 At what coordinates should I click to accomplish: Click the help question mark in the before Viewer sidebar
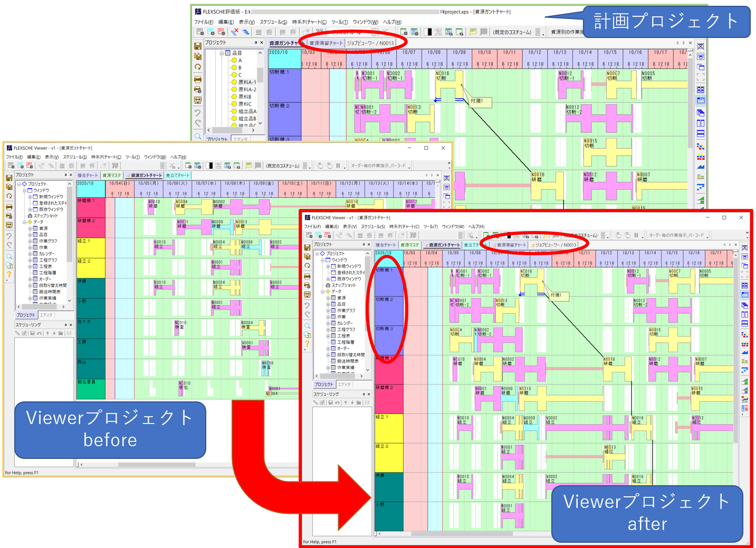click(9, 274)
